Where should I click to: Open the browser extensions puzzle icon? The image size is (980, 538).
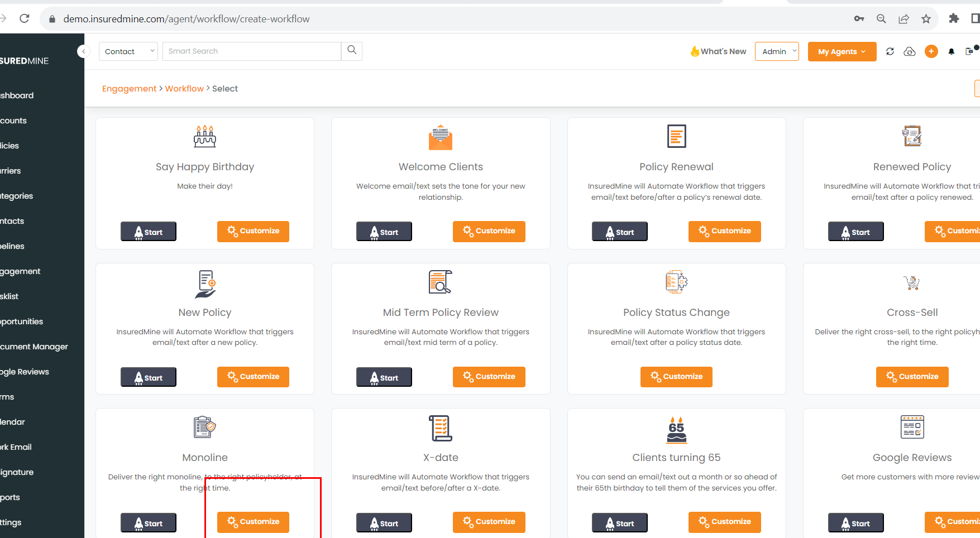954,18
